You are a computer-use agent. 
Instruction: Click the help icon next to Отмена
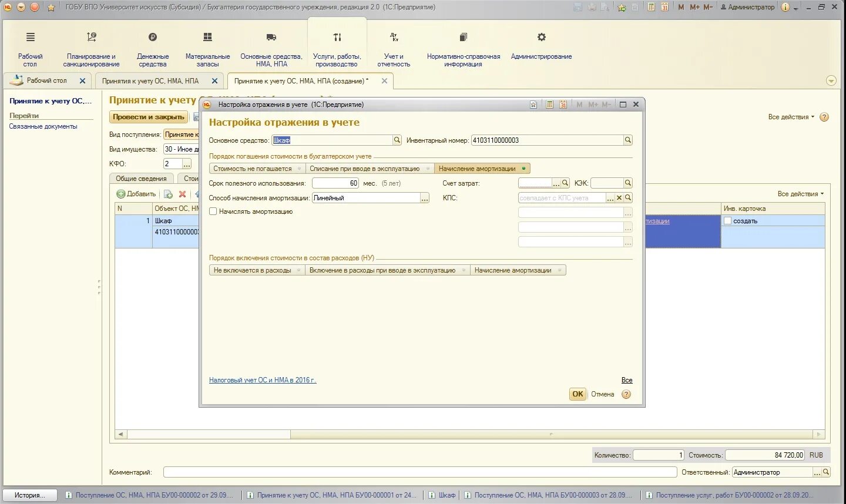(626, 394)
